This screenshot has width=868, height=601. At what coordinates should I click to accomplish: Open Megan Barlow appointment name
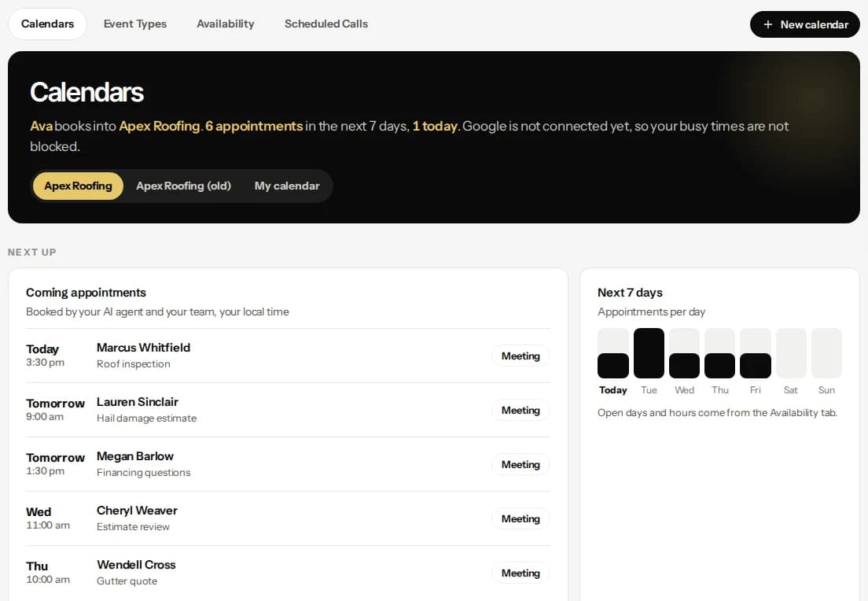point(135,456)
